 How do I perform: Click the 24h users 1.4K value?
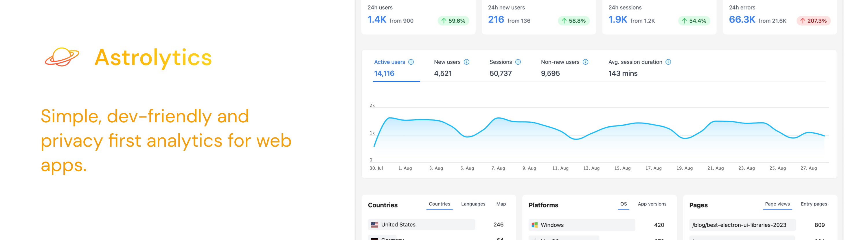coord(377,20)
